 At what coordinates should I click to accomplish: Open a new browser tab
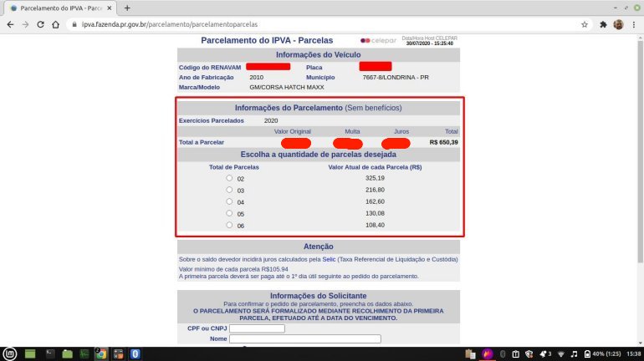[x=127, y=8]
